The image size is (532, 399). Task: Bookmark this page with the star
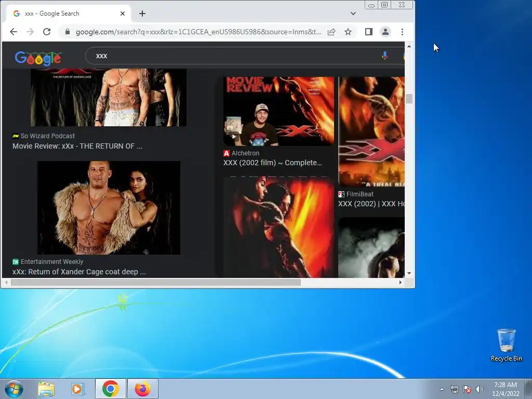pyautogui.click(x=348, y=32)
